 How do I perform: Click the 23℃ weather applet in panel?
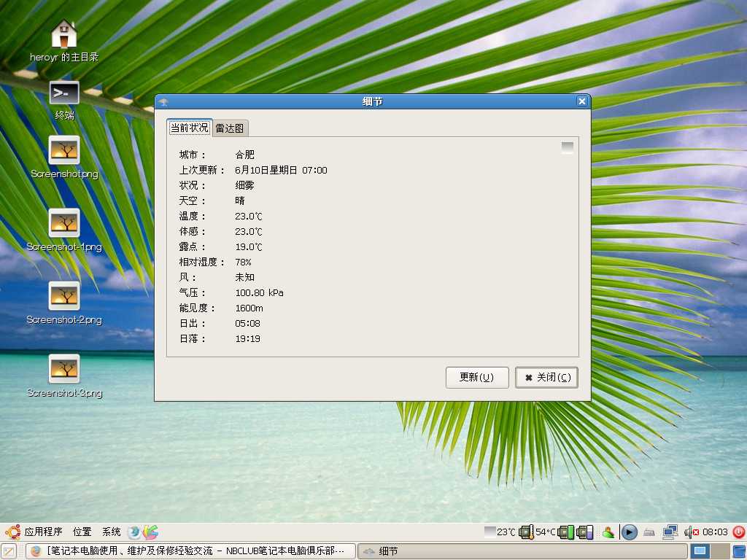pyautogui.click(x=500, y=532)
